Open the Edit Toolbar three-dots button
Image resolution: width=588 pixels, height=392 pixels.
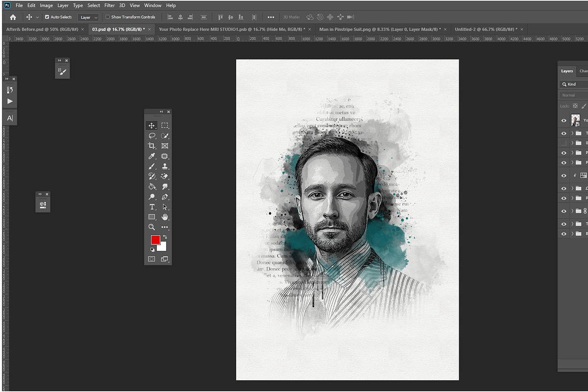165,227
